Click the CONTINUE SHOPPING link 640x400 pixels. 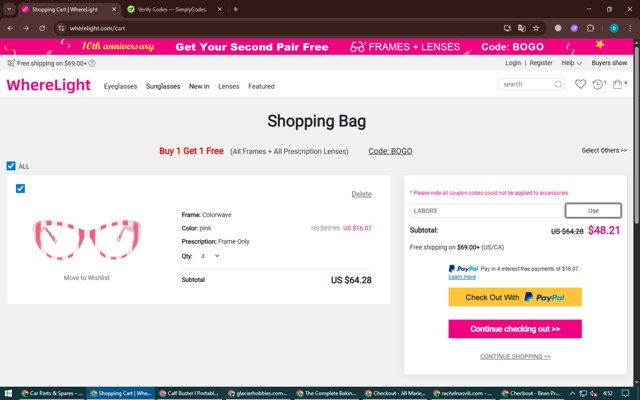(515, 356)
